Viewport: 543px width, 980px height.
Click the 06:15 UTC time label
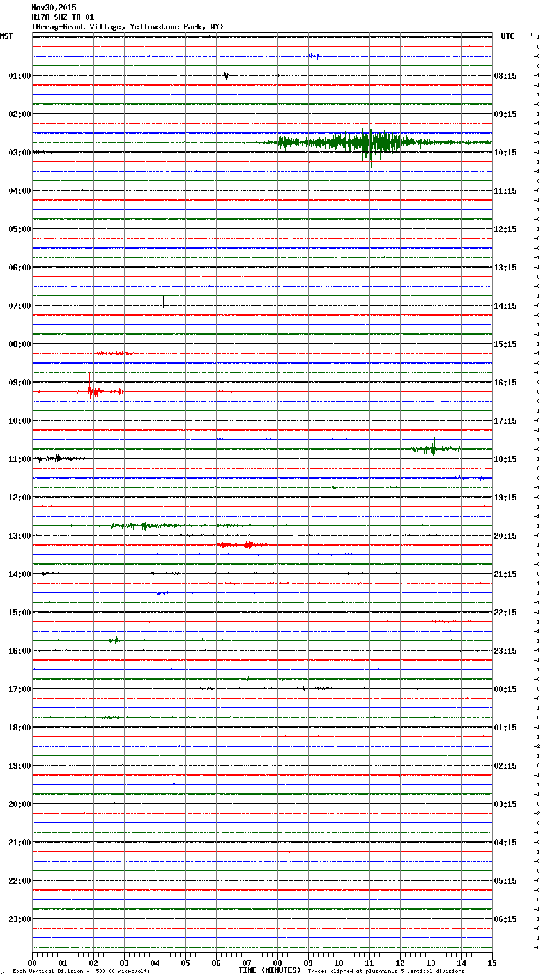(x=505, y=919)
